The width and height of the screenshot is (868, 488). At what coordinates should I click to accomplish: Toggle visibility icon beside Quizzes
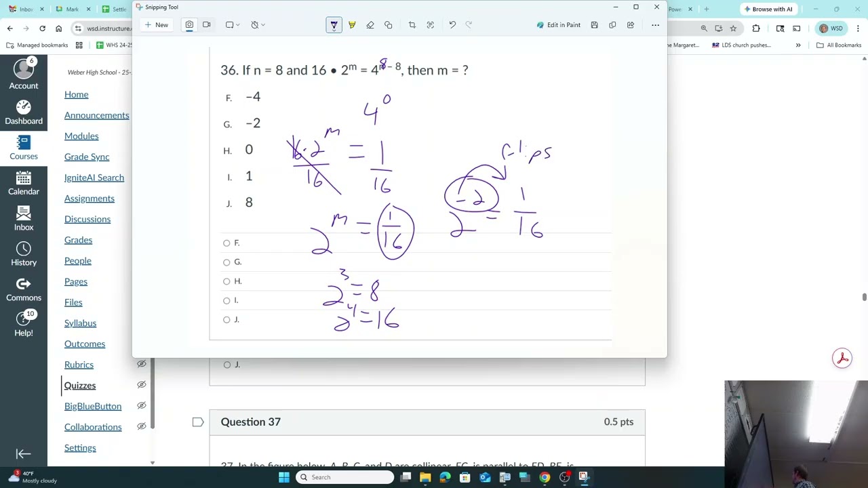(141, 385)
